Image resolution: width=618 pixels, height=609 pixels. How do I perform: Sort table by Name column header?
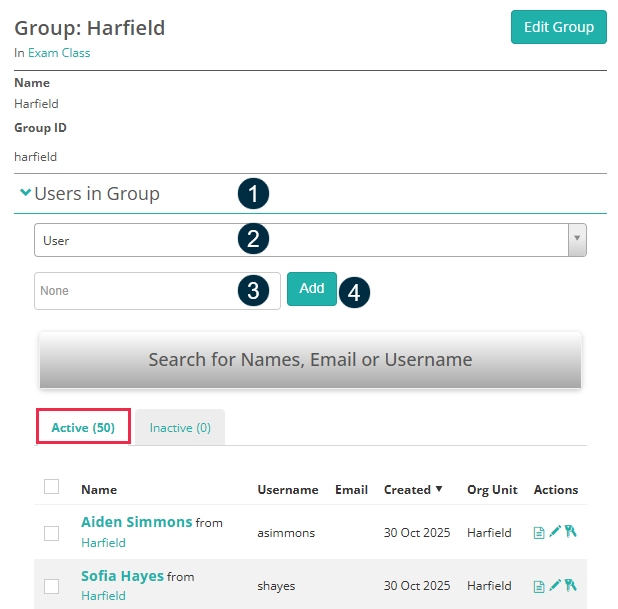point(99,490)
